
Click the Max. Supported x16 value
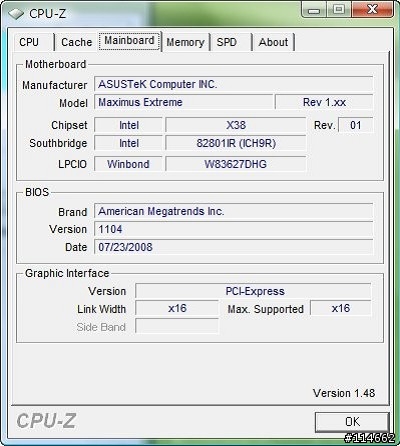coord(341,308)
